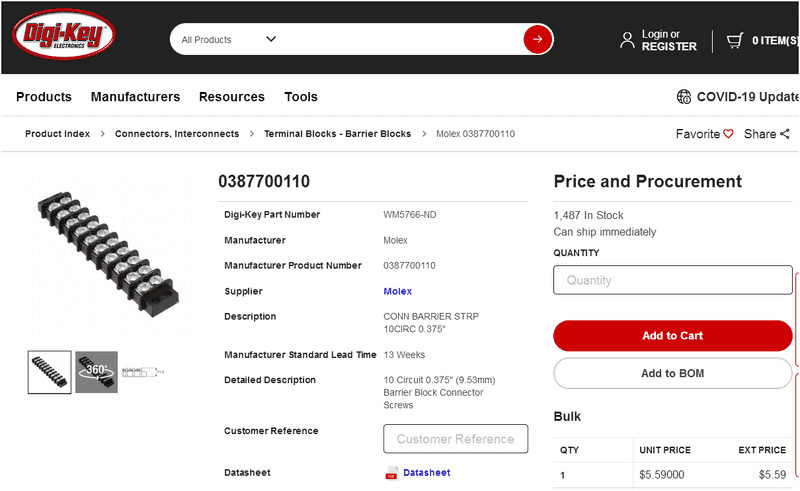Click the Digi-Key logo
Viewport: 800px width, 491px height.
(63, 34)
